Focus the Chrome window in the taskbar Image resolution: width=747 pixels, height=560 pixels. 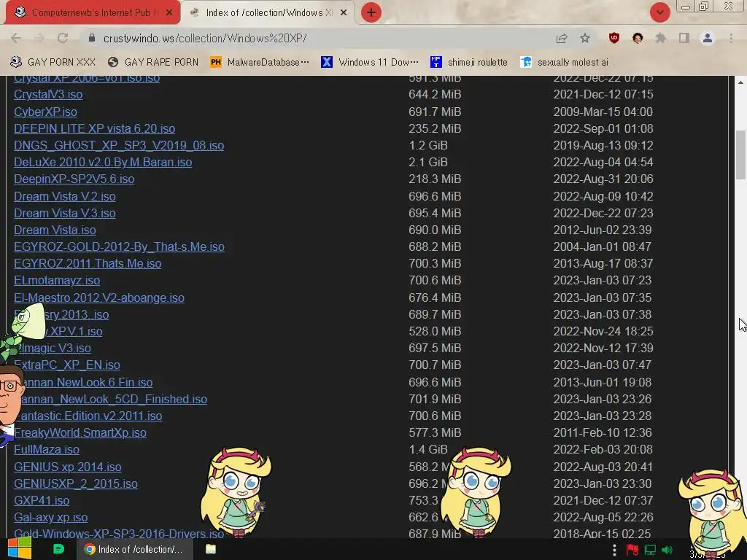pos(135,549)
